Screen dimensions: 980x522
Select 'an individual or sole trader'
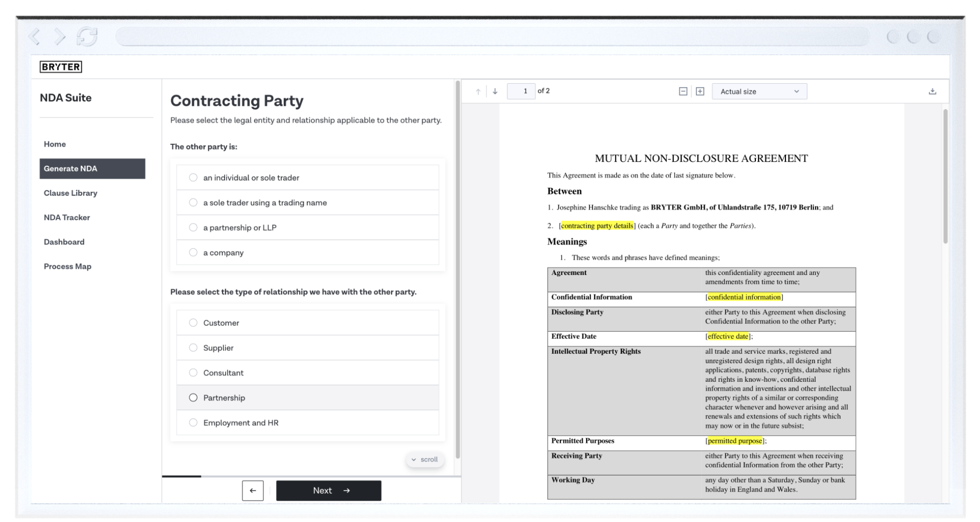pos(308,178)
